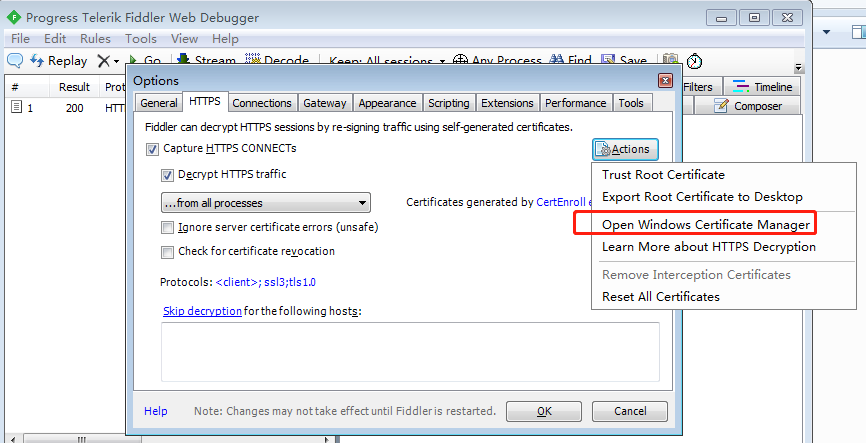
Task: Open the '...from all processes' dropdown
Action: pos(266,203)
